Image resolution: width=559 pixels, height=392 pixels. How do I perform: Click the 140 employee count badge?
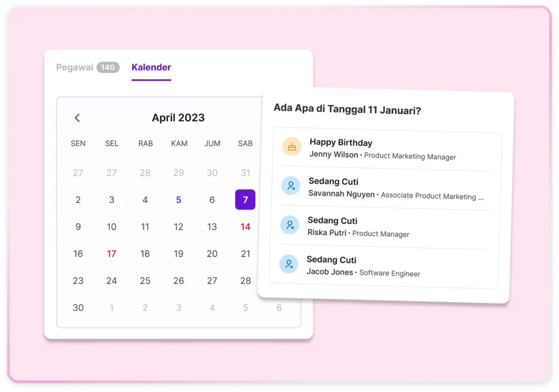coord(108,67)
